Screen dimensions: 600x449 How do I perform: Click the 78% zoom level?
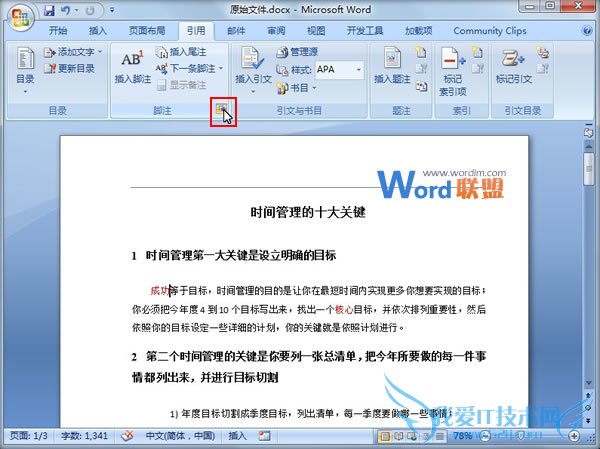(x=462, y=436)
